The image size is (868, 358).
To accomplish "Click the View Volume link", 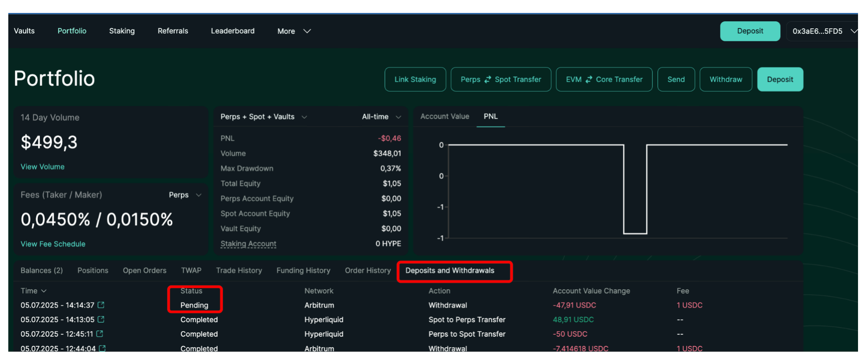I will click(x=43, y=167).
